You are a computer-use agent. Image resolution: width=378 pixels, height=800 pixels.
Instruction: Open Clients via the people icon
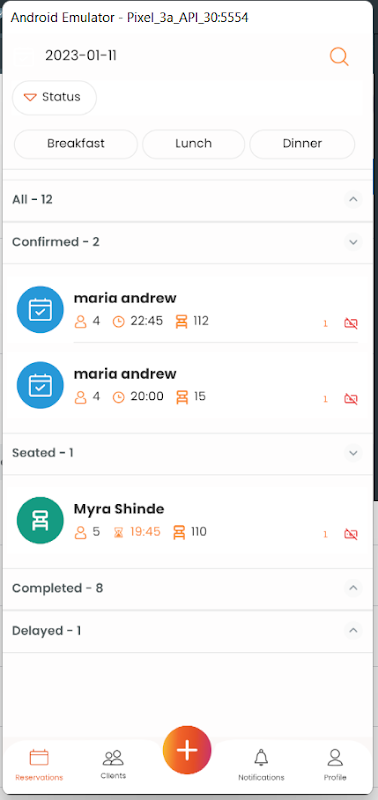[113, 764]
